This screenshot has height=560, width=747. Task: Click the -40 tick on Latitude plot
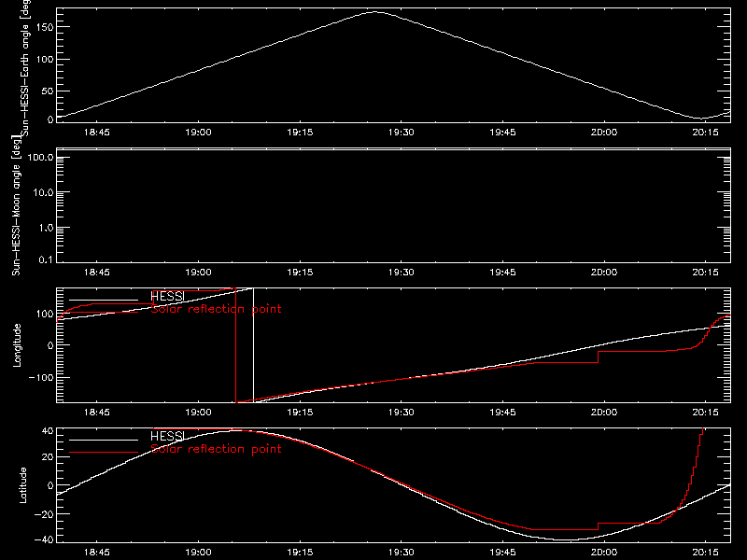(x=44, y=540)
